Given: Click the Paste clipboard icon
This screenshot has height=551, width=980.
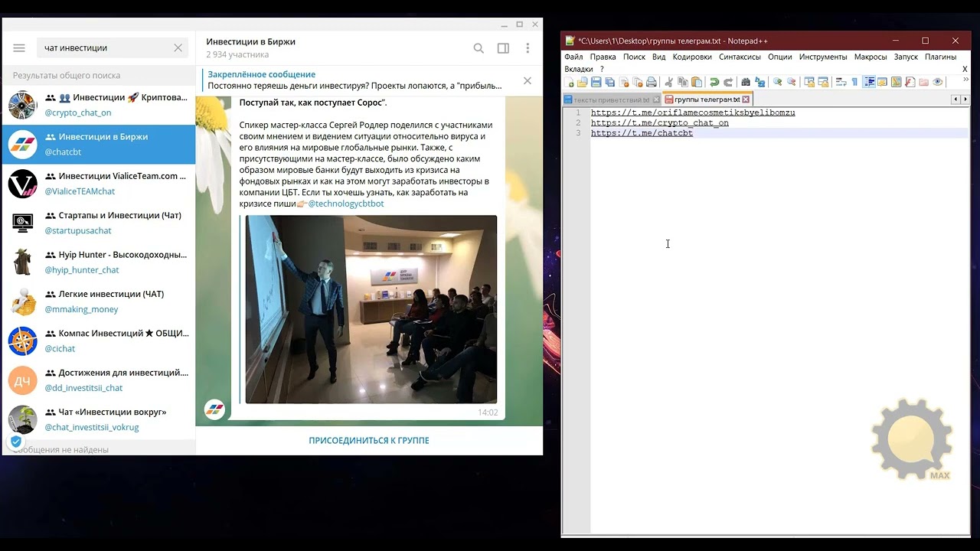Looking at the screenshot, I should 697,82.
